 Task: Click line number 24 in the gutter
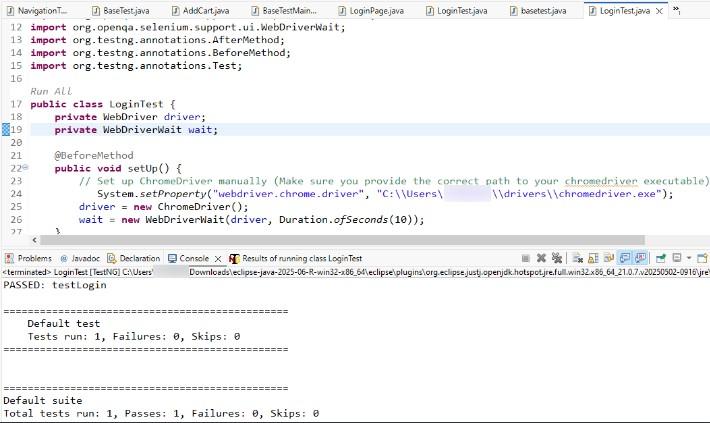pyautogui.click(x=16, y=194)
